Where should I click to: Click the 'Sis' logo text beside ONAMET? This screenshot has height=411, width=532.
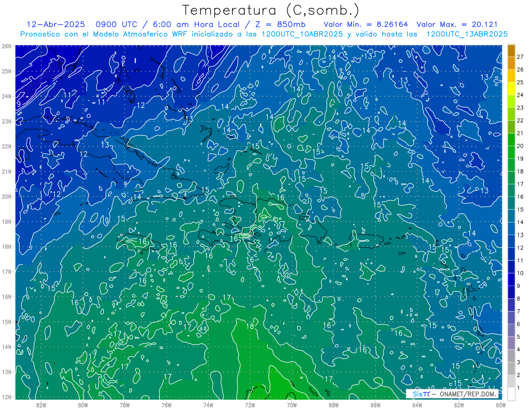418,394
